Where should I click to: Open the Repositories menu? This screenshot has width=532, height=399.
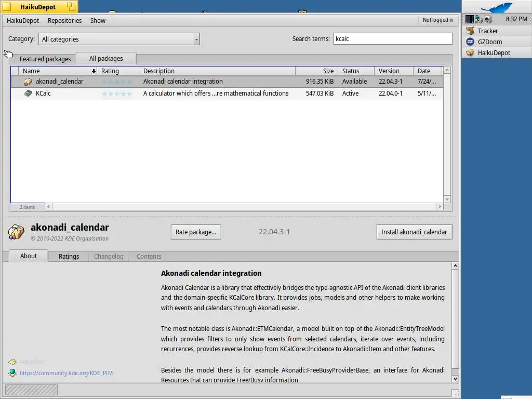point(64,20)
